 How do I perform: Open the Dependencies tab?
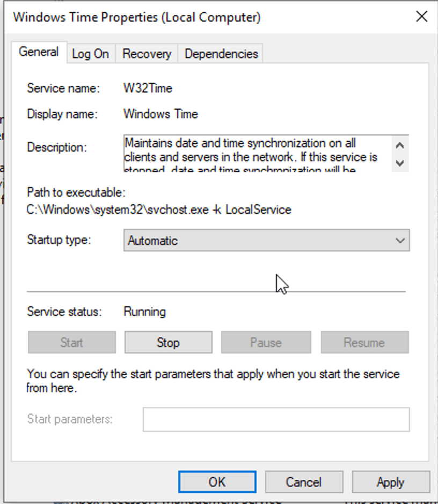221,54
